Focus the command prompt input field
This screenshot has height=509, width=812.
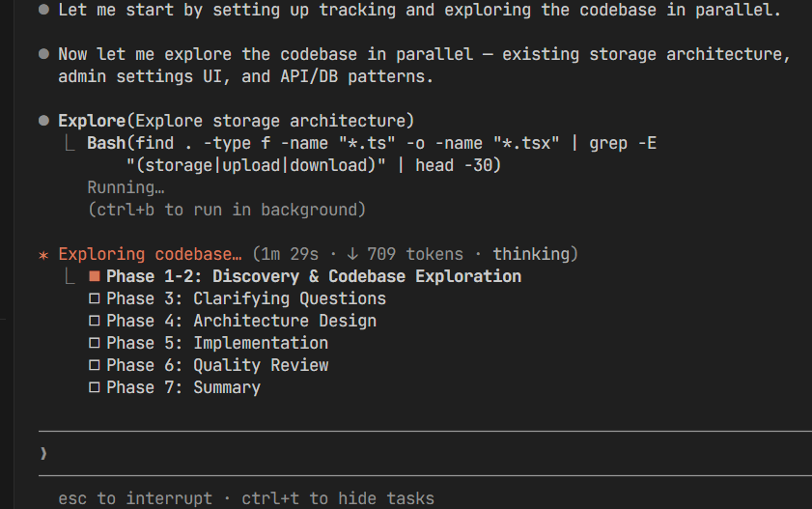(425, 454)
